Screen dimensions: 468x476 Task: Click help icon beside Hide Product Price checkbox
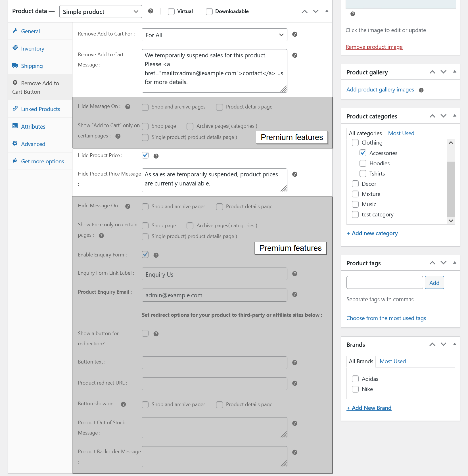(156, 156)
